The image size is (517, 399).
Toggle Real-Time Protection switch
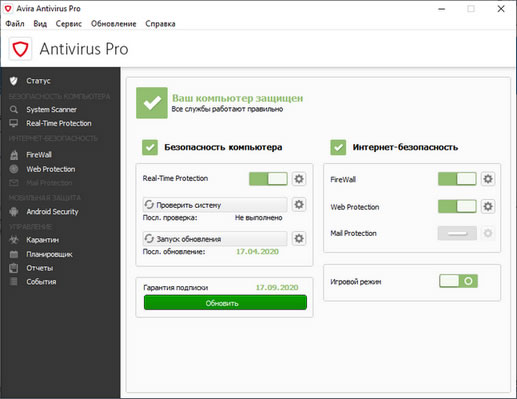(x=268, y=179)
